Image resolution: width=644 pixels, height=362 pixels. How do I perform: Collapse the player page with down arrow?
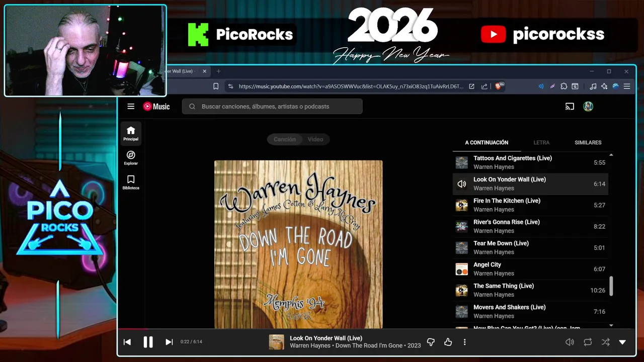pyautogui.click(x=622, y=342)
